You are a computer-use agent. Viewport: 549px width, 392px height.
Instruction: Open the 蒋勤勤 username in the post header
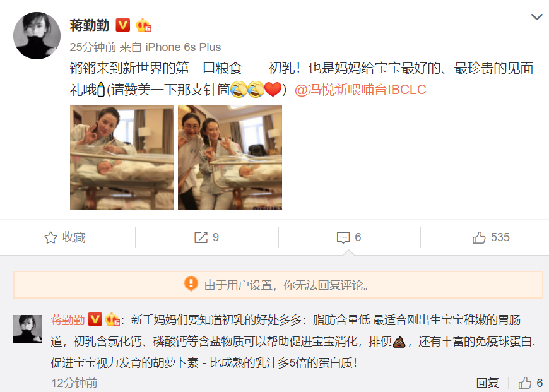click(89, 25)
